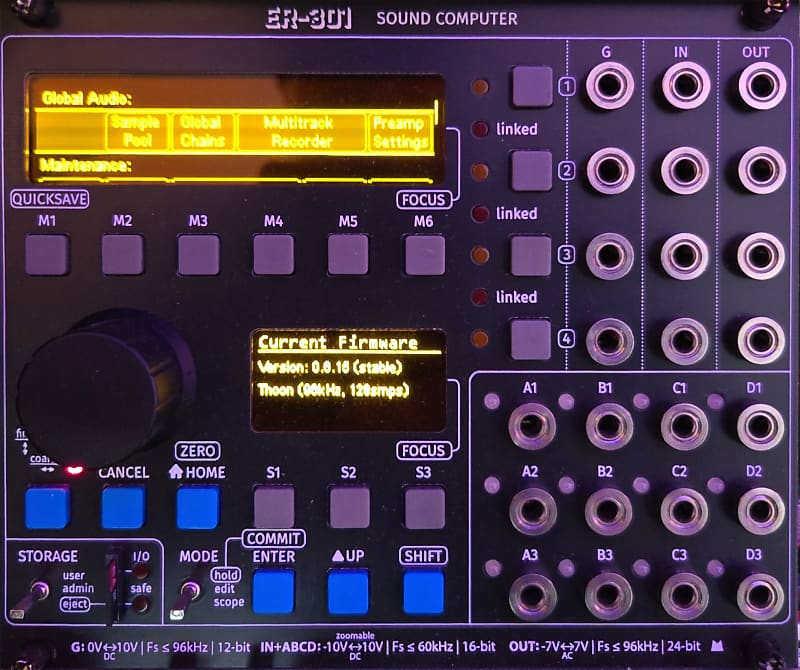Push the blue SHIFT button
Viewport: 800px width, 670px height.
pyautogui.click(x=424, y=592)
